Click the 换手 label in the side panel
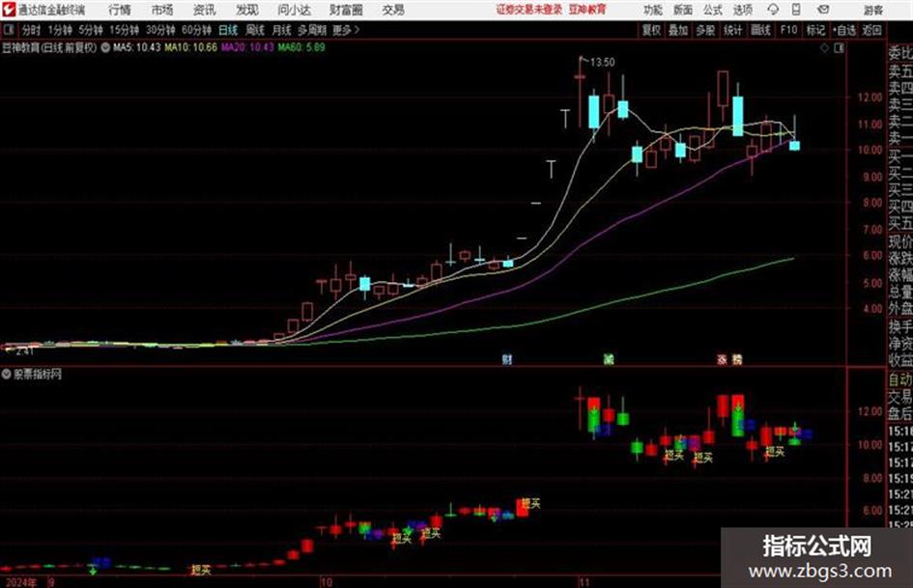Viewport: 913px width, 588px height. click(900, 326)
